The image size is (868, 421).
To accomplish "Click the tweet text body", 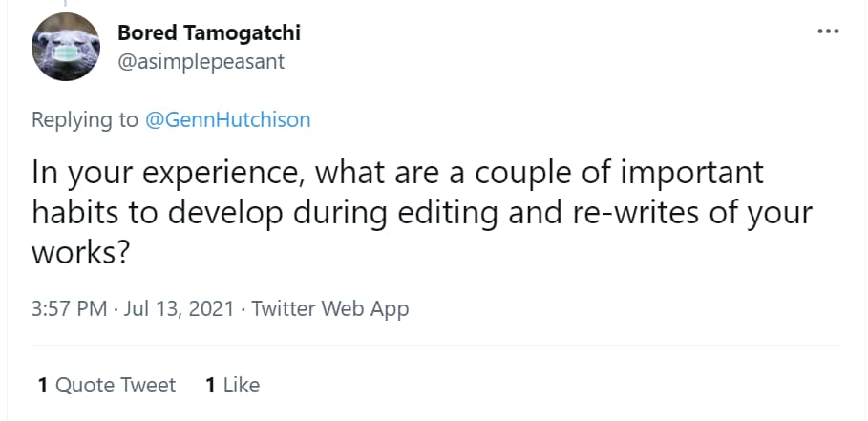I will click(x=422, y=213).
